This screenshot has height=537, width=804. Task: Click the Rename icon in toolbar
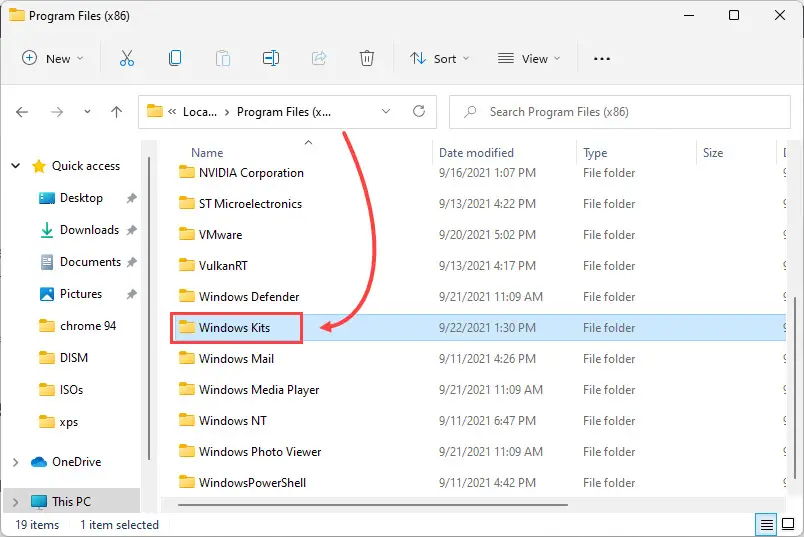[271, 58]
